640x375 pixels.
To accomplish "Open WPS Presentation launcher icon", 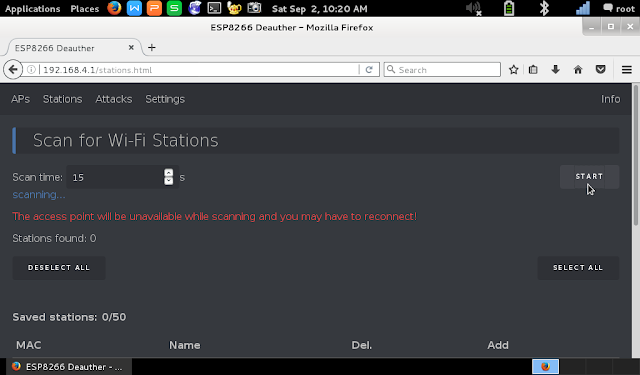I will [x=154, y=8].
